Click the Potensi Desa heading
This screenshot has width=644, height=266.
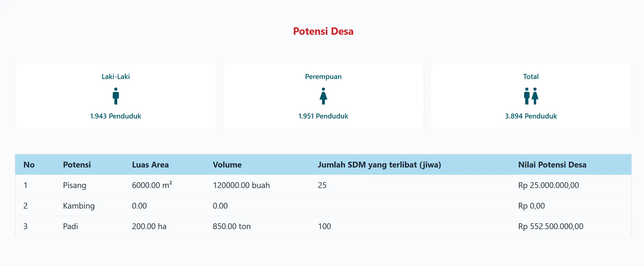323,31
